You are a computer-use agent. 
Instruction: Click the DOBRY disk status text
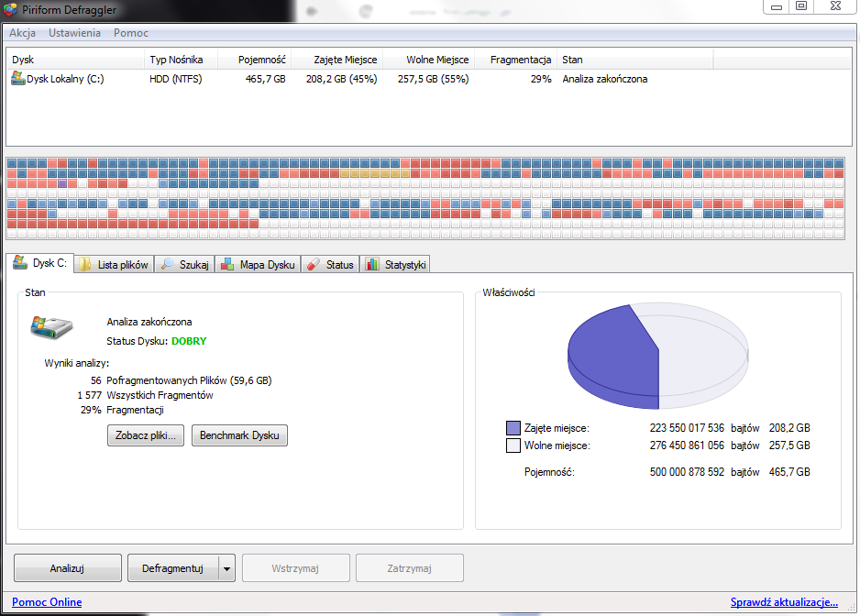tap(189, 341)
